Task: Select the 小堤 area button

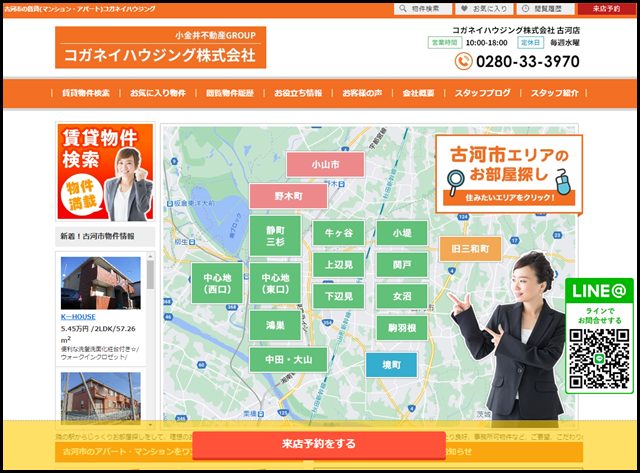Action: click(402, 233)
